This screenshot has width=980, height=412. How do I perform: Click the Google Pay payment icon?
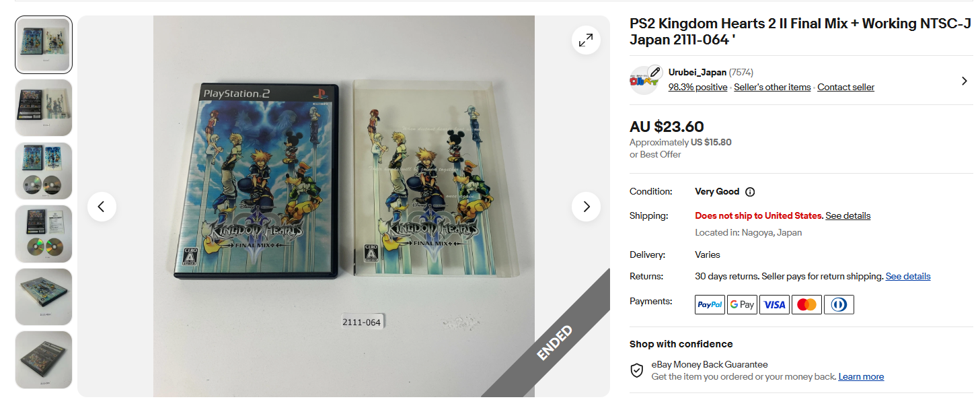742,305
